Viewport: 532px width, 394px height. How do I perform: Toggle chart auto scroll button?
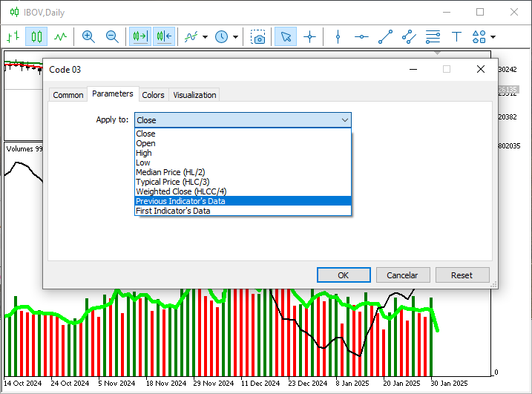[x=139, y=36]
